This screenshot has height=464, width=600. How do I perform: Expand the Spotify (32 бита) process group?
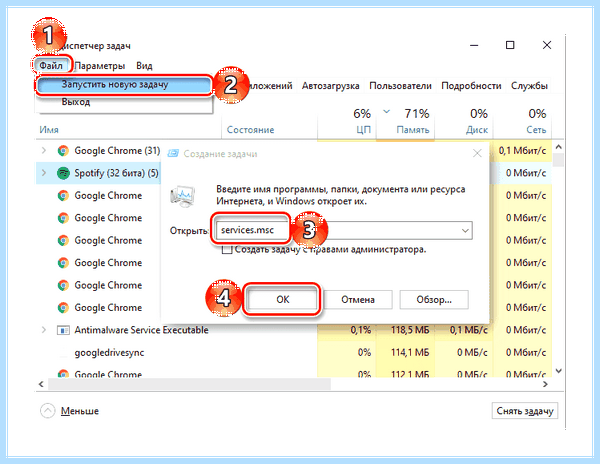pyautogui.click(x=44, y=173)
